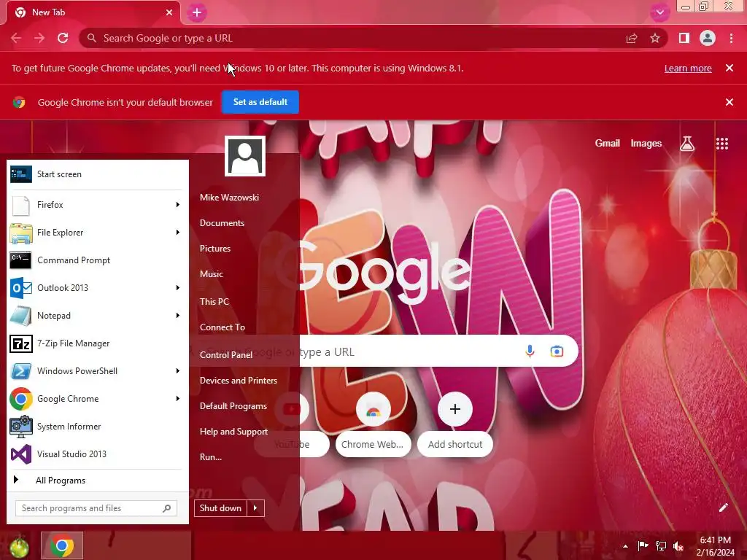Viewport: 747px width, 560px height.
Task: Go forward with the forward arrow
Action: tap(39, 38)
